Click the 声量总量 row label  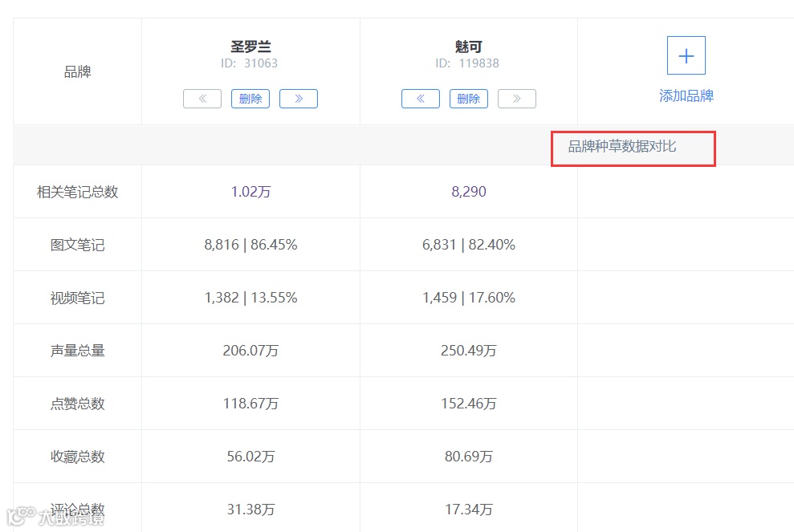pos(78,351)
